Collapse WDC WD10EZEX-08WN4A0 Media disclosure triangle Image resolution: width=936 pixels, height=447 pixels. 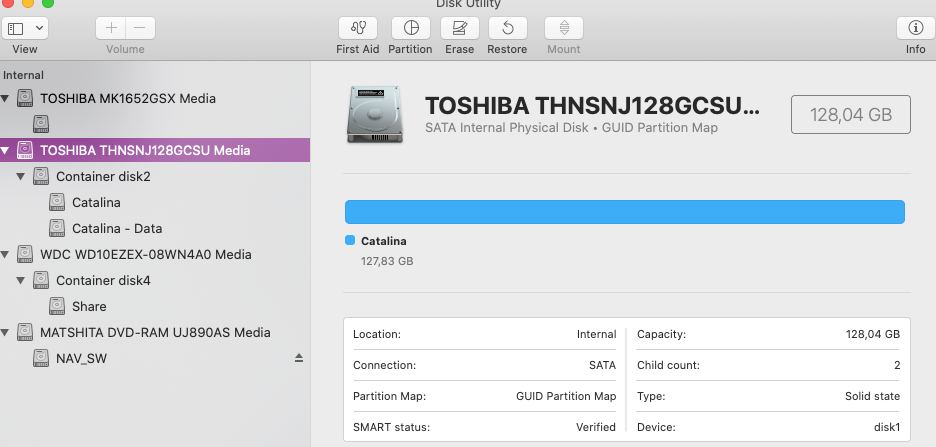click(x=5, y=255)
